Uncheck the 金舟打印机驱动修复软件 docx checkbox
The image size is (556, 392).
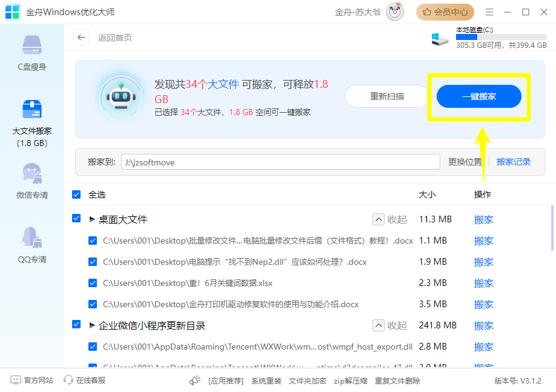93,304
